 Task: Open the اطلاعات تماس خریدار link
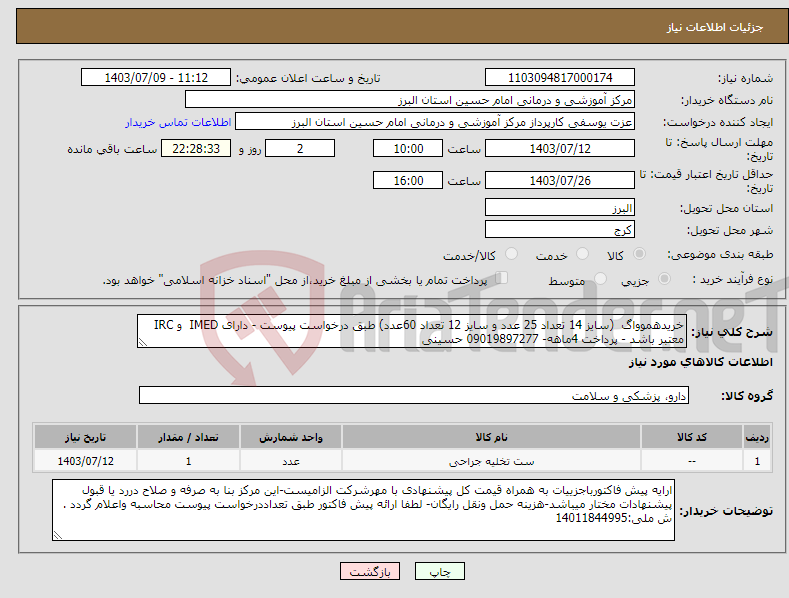click(x=178, y=122)
